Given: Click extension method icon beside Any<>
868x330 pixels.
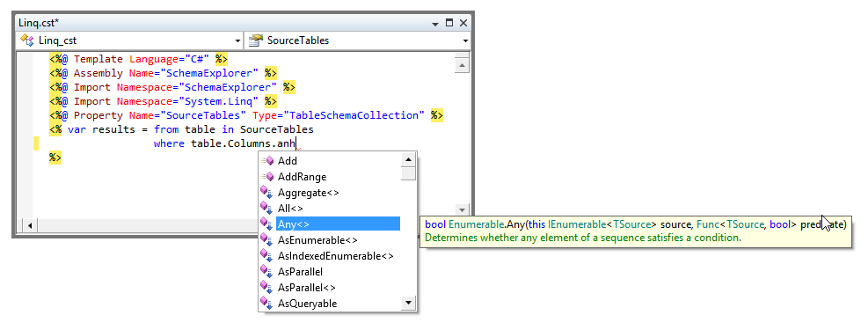Looking at the screenshot, I should tap(267, 224).
